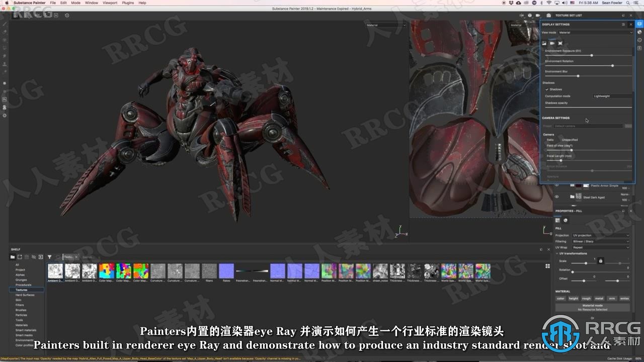Viewport: 644px width, 362px height.
Task: Click the fill material sphere icon in Properties
Action: (566, 220)
